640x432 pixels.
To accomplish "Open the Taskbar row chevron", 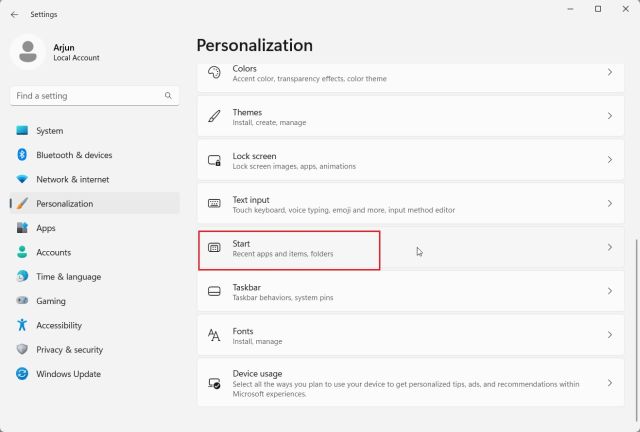I will click(610, 291).
